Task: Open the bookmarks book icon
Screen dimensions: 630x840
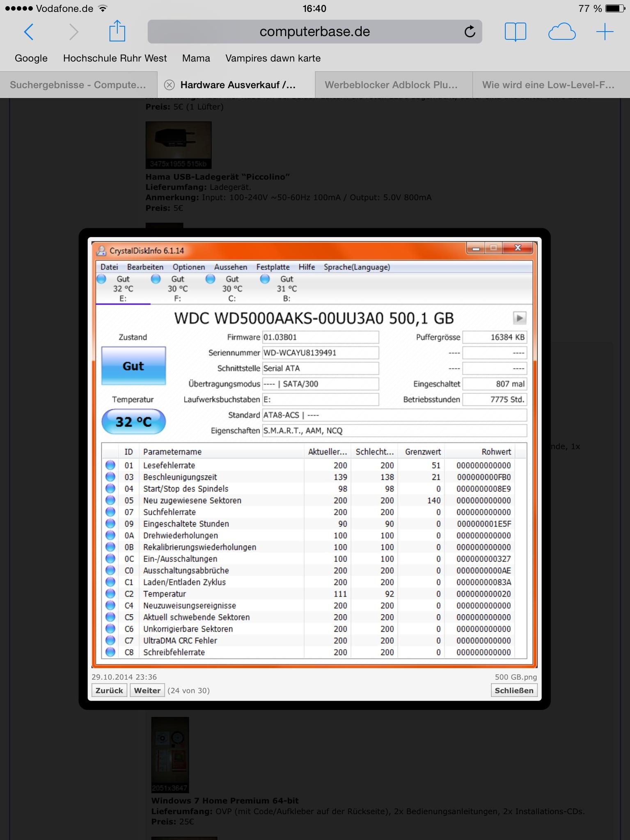Action: coord(515,32)
